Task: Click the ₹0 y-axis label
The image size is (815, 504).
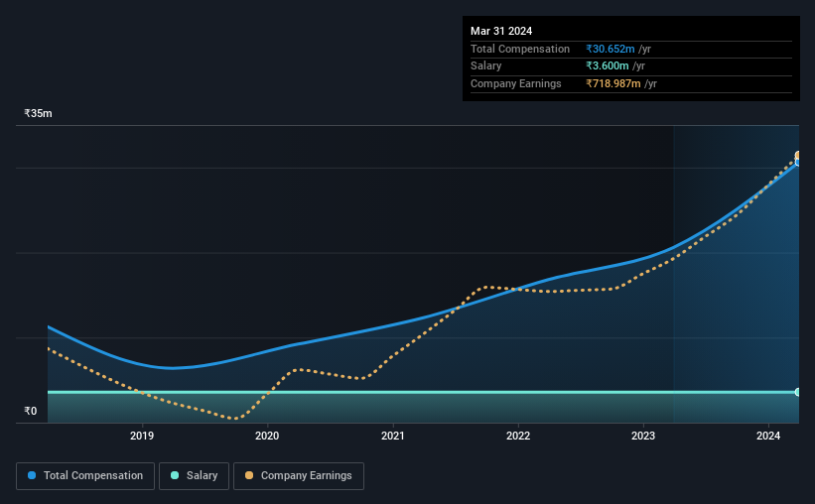Action: pos(31,411)
